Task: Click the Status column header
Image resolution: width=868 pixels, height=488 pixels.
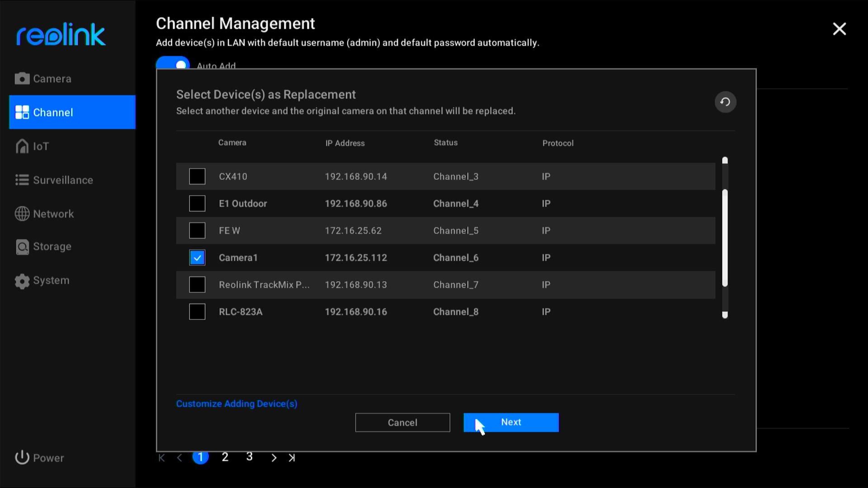Action: tap(446, 143)
